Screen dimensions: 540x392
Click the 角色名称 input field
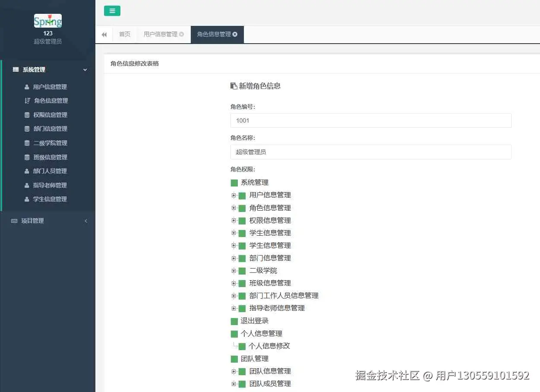(371, 152)
